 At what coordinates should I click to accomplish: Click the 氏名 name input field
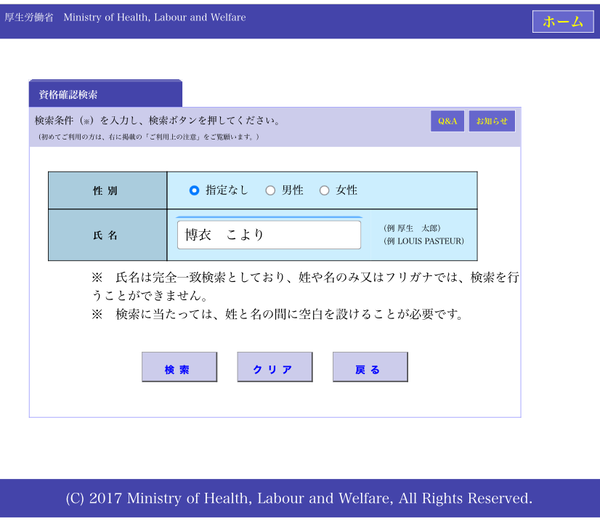269,235
